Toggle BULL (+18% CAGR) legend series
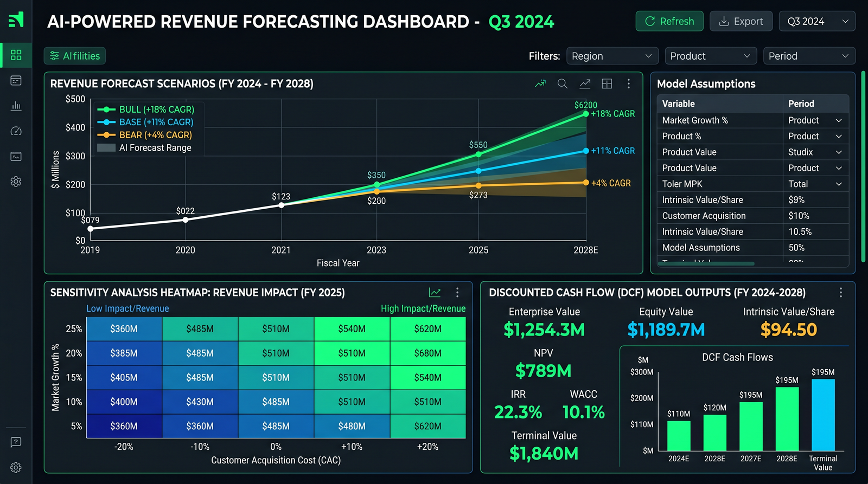Image resolution: width=868 pixels, height=484 pixels. [145, 109]
